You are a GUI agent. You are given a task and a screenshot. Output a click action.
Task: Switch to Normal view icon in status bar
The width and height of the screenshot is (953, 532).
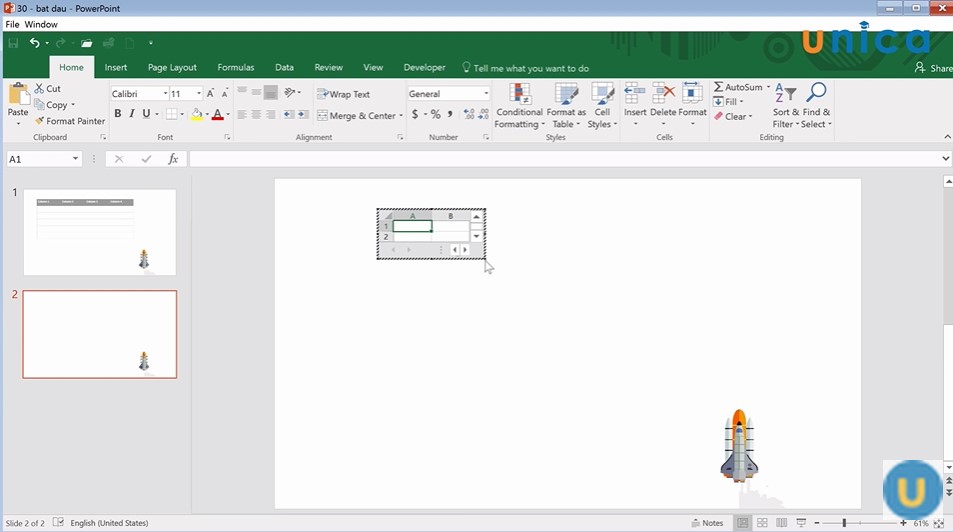[x=743, y=523]
